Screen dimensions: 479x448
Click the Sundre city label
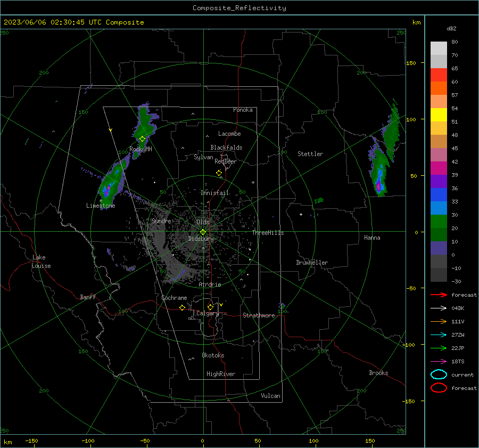(x=162, y=221)
